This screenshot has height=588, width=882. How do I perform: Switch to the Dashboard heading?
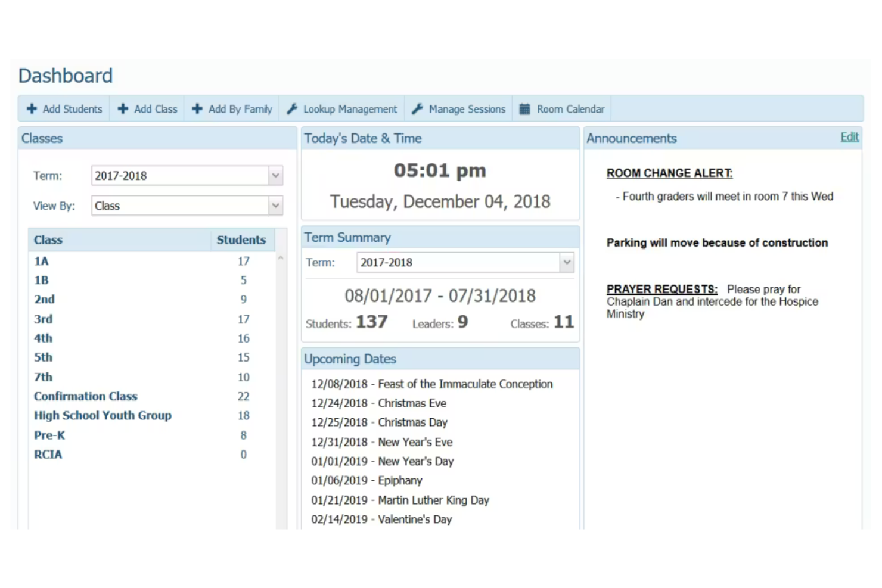[66, 76]
